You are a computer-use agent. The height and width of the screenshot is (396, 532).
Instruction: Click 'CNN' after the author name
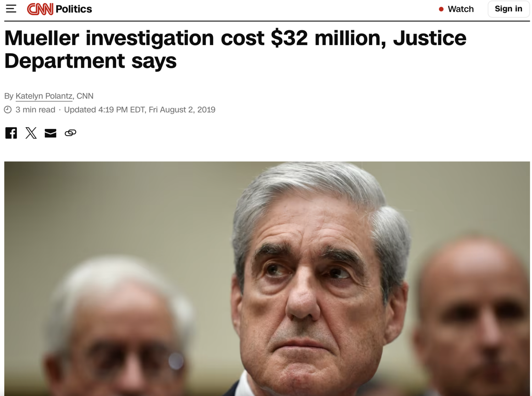pyautogui.click(x=85, y=96)
